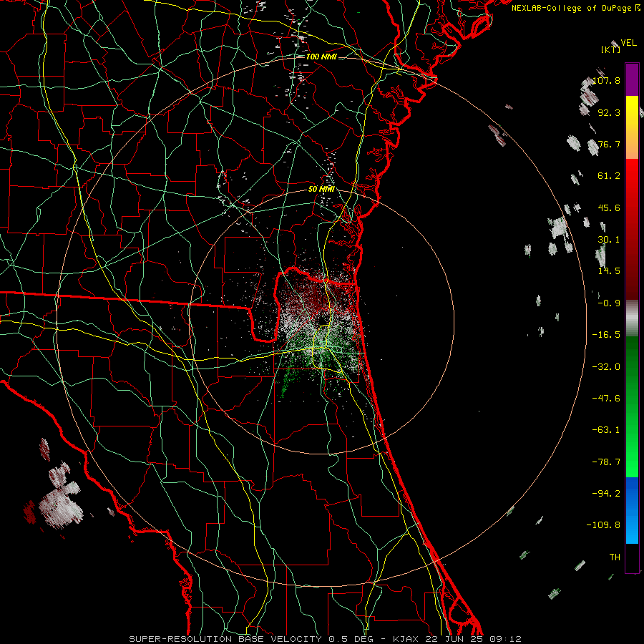Click the 100 NMI range ring label
The width and height of the screenshot is (644, 644).
point(321,57)
